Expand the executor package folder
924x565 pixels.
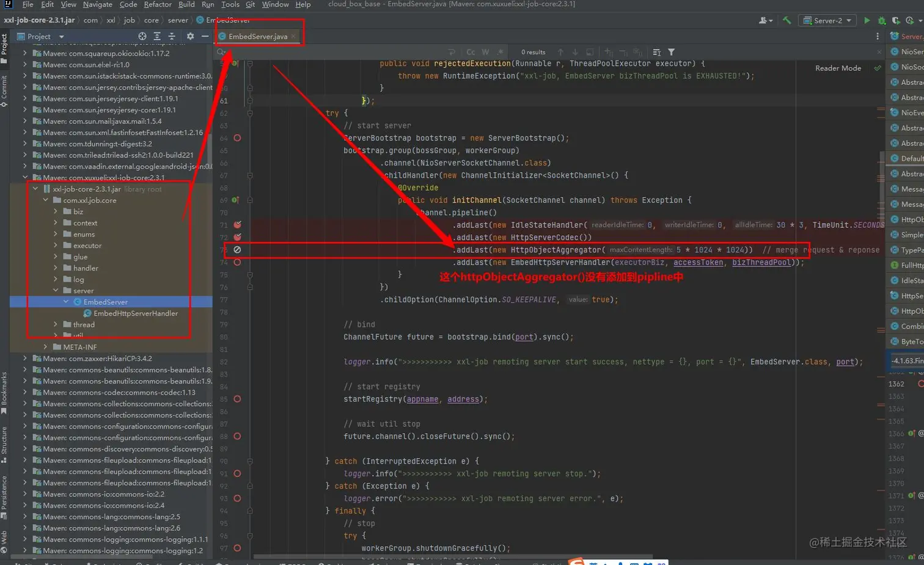click(x=56, y=246)
